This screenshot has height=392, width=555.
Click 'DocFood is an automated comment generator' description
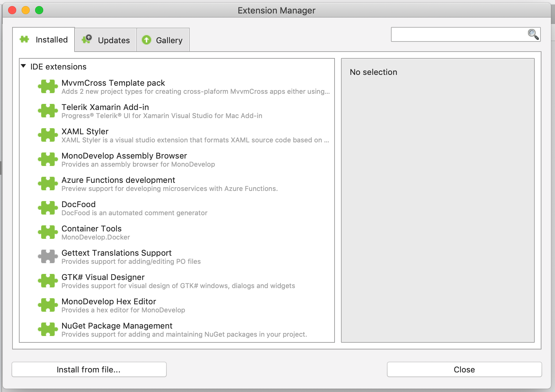[x=134, y=213]
